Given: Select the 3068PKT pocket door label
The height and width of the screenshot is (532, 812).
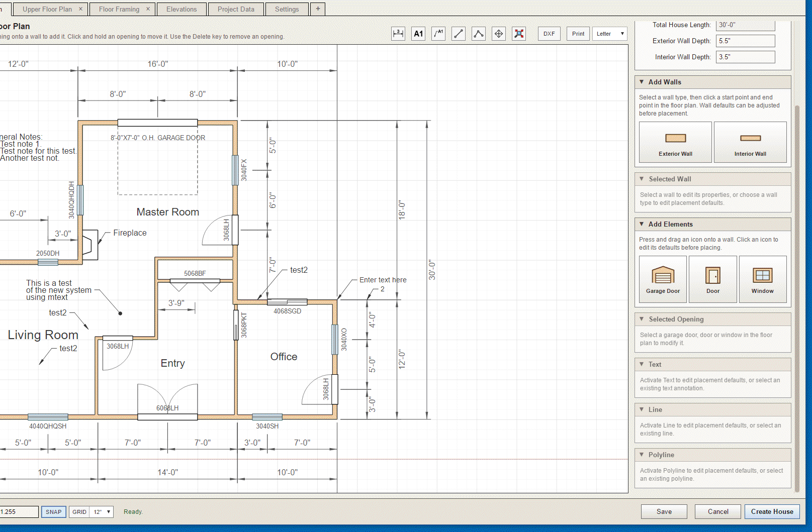Looking at the screenshot, I should tap(244, 325).
